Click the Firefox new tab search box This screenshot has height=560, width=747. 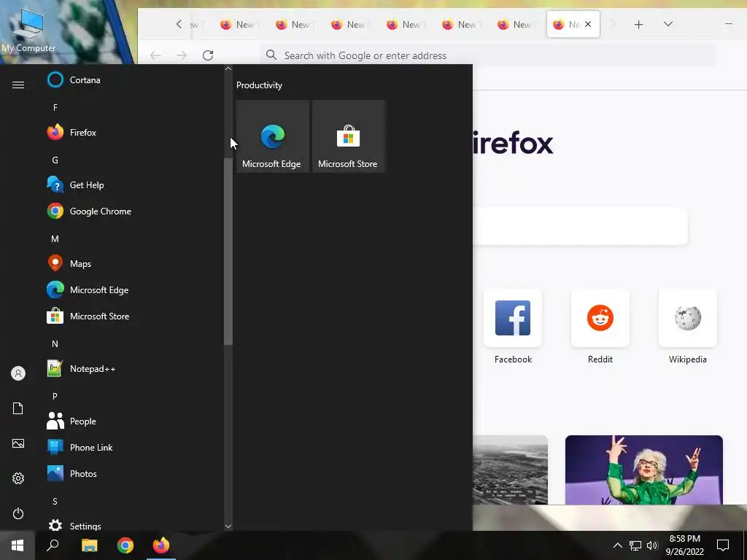click(x=580, y=226)
